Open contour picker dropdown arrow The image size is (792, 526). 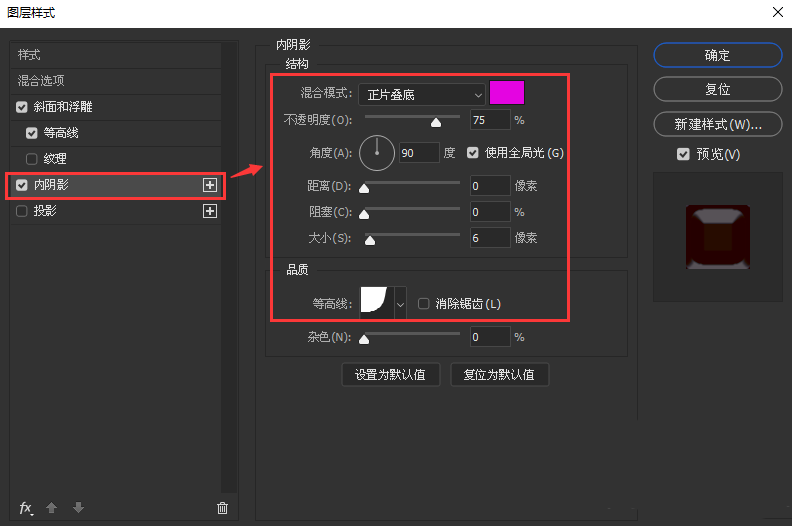[x=401, y=303]
